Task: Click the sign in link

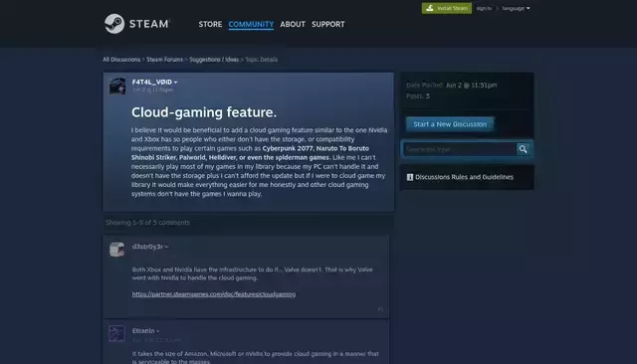Action: [x=484, y=8]
